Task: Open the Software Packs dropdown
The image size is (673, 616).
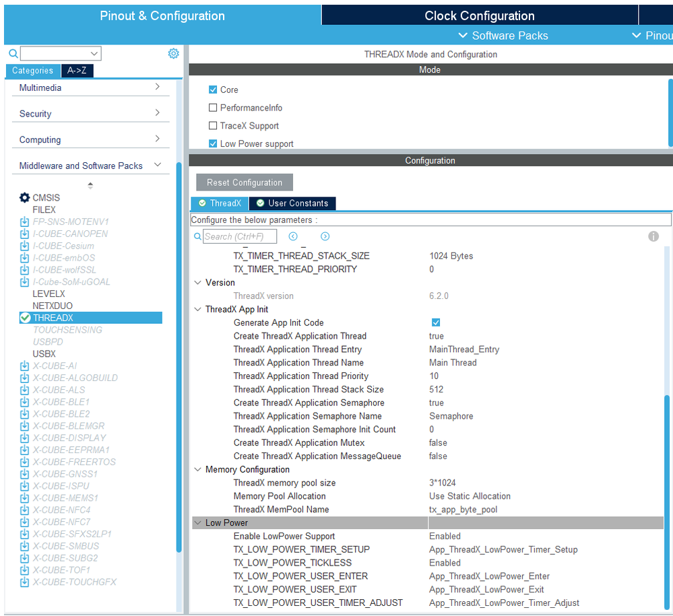Action: click(x=503, y=36)
